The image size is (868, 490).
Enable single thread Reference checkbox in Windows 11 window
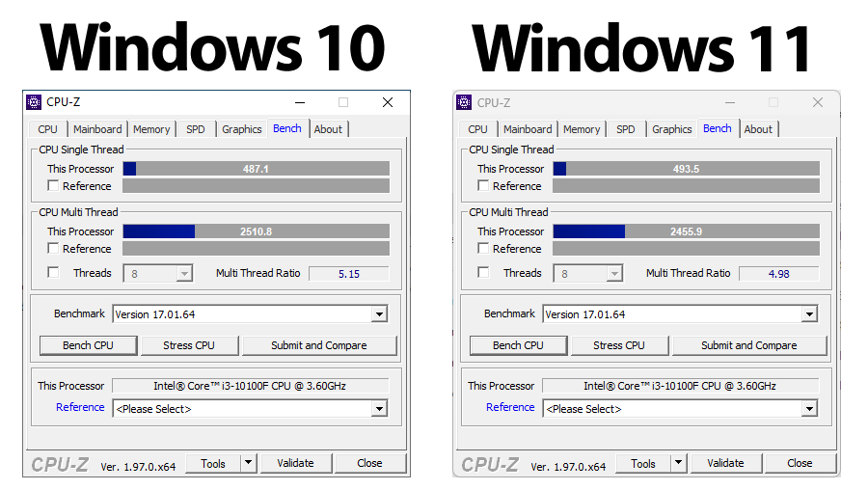click(483, 186)
